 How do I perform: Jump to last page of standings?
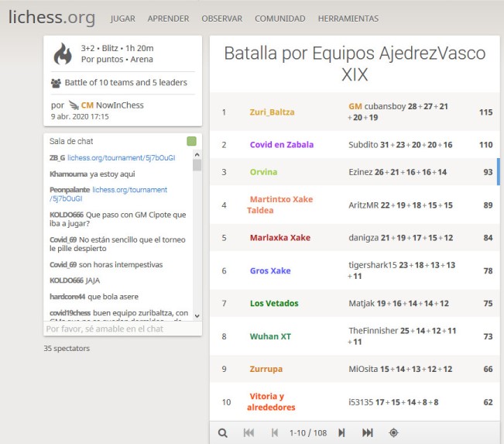(x=368, y=432)
